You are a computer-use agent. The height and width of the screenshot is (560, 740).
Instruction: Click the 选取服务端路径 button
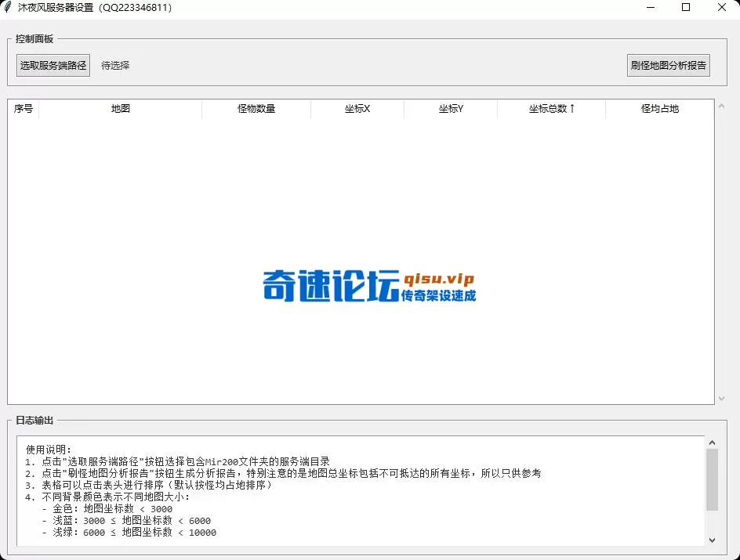pyautogui.click(x=53, y=65)
